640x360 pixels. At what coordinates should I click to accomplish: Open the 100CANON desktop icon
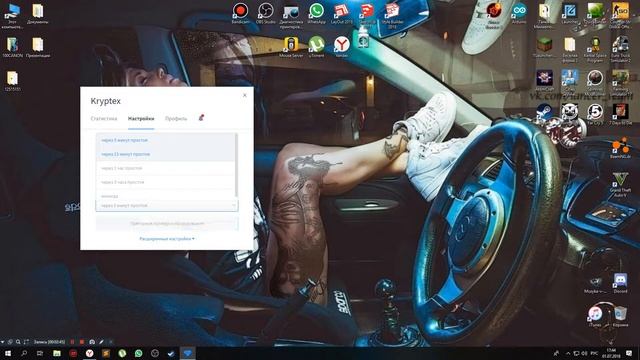[12, 47]
